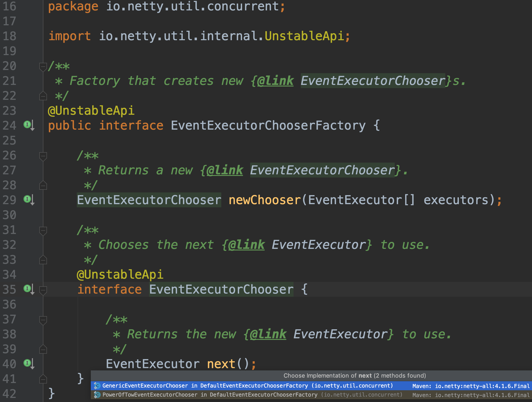Collapse the newChooser Javadoc at line 26
Screen dimensions: 532x402
point(43,156)
